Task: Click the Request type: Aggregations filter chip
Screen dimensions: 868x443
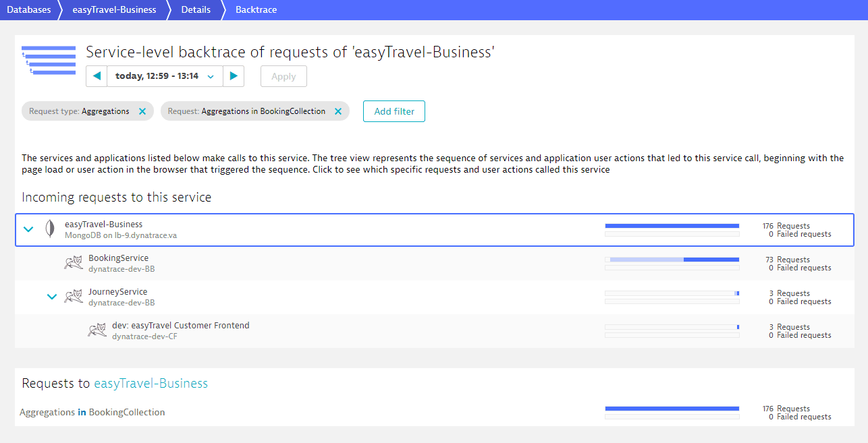Action: point(88,111)
